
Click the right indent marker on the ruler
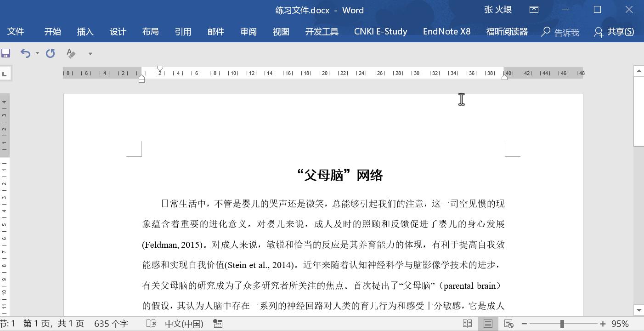(x=504, y=77)
